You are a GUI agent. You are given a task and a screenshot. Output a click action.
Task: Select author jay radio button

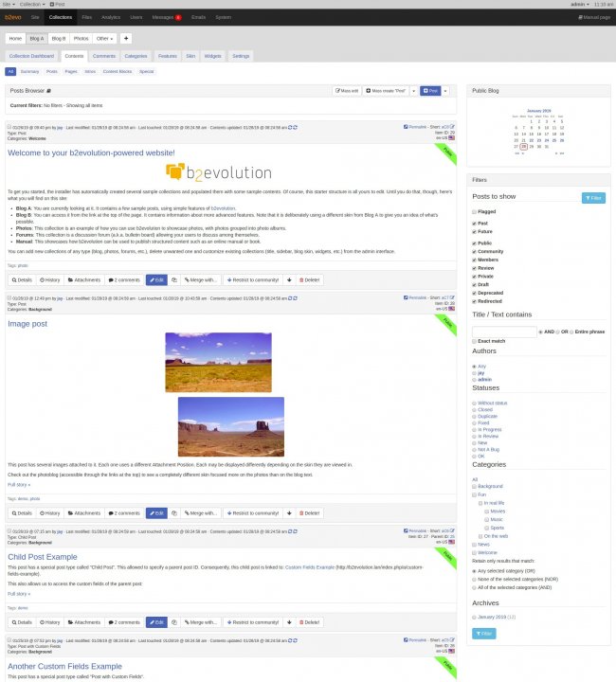click(474, 373)
